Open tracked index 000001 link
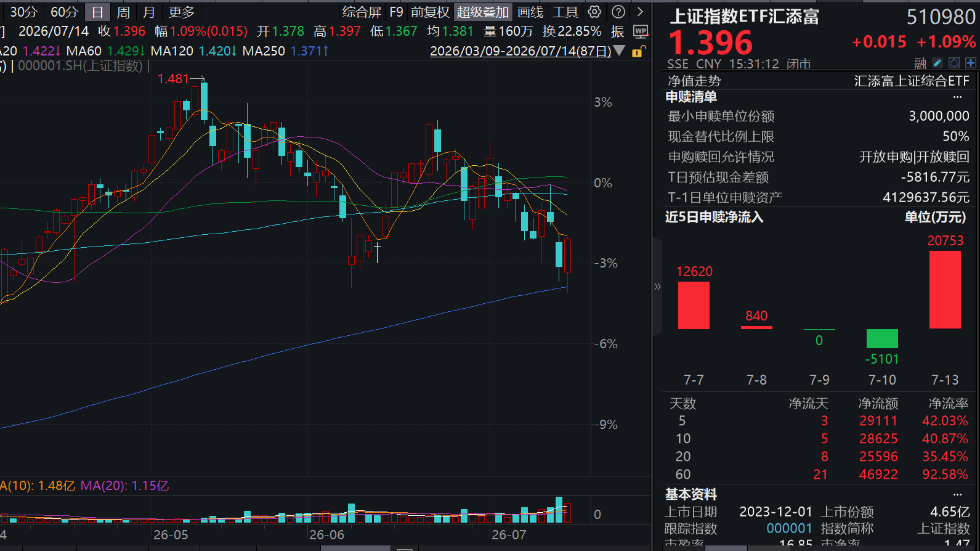Viewport: 980px width, 551px height. pos(789,528)
